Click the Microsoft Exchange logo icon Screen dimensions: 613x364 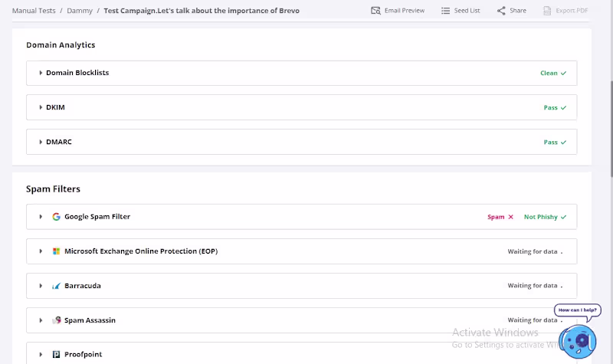point(56,251)
